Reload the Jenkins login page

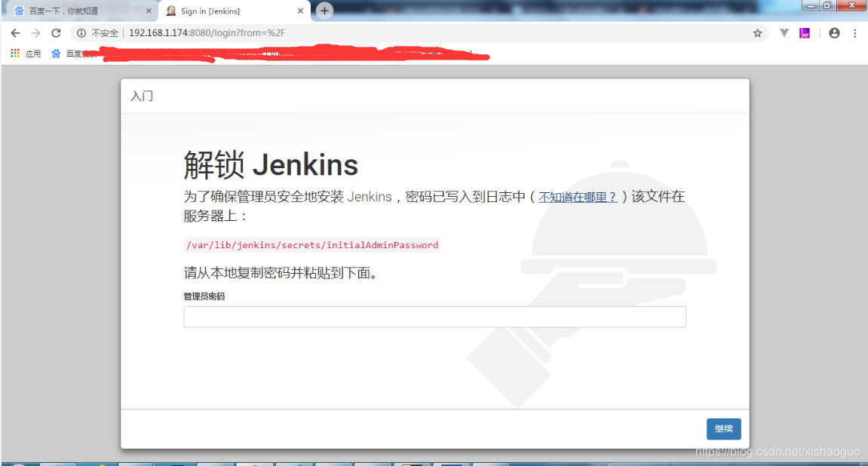(x=56, y=33)
